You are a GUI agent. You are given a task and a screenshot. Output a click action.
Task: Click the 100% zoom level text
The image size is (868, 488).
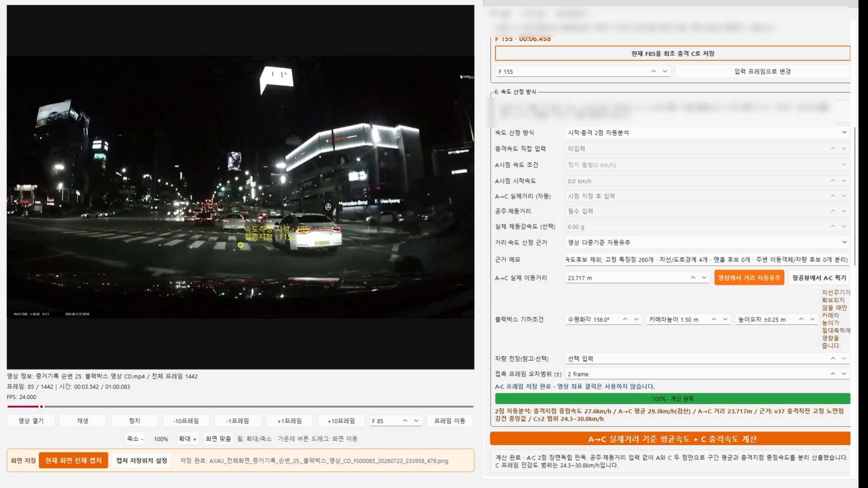(161, 439)
